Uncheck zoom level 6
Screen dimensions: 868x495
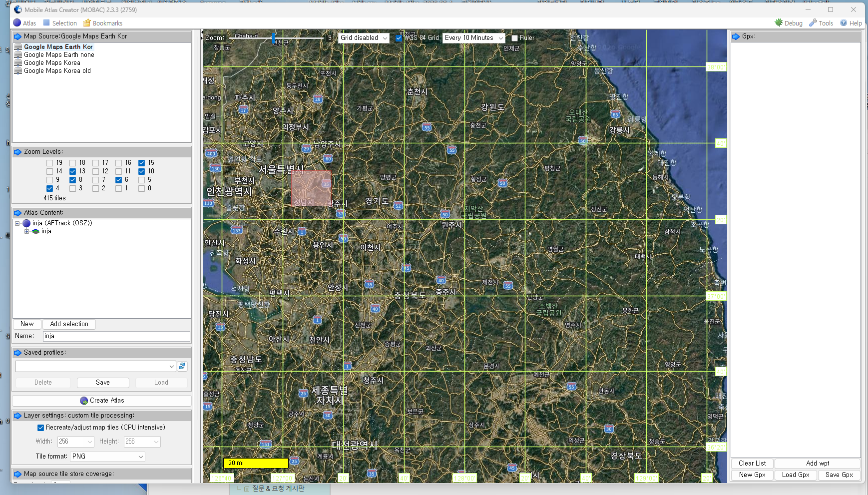pos(118,180)
